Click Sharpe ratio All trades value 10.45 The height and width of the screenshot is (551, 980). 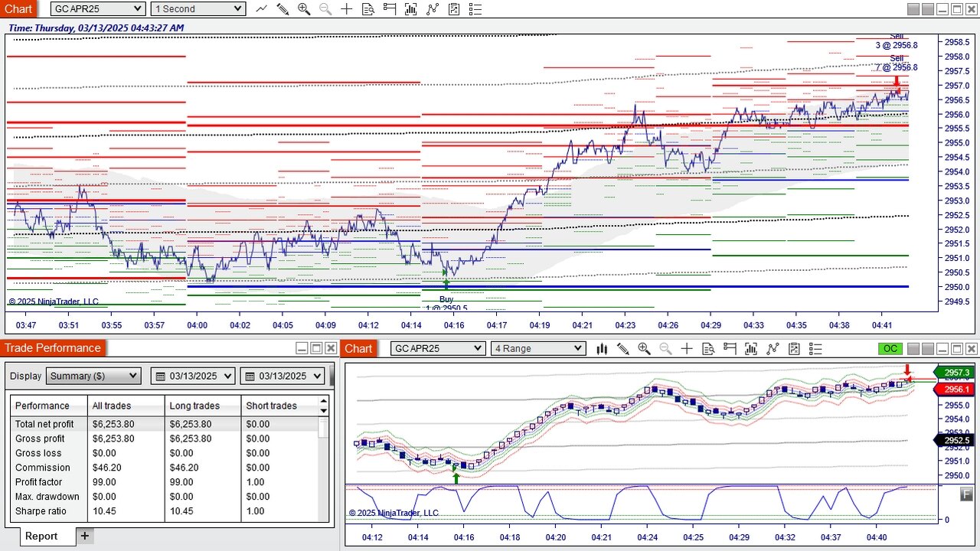click(104, 511)
